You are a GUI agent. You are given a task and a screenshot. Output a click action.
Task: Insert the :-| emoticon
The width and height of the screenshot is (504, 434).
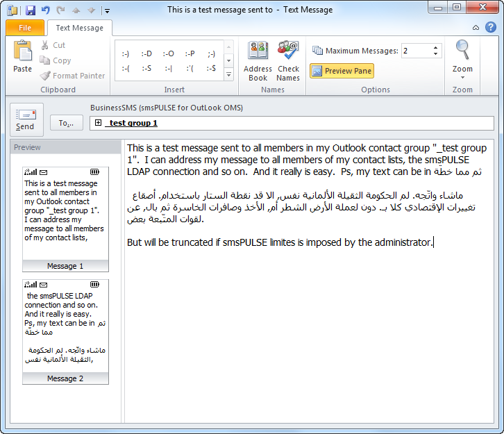click(169, 69)
